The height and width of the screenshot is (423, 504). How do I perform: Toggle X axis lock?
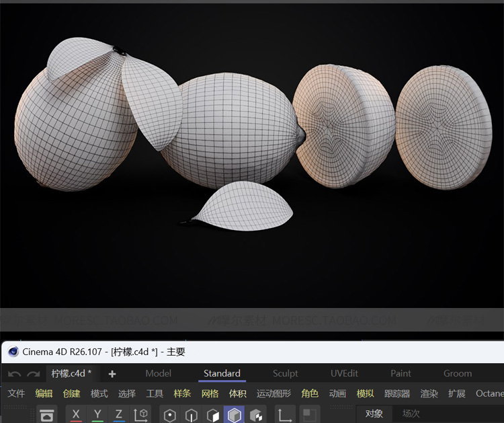pyautogui.click(x=76, y=415)
